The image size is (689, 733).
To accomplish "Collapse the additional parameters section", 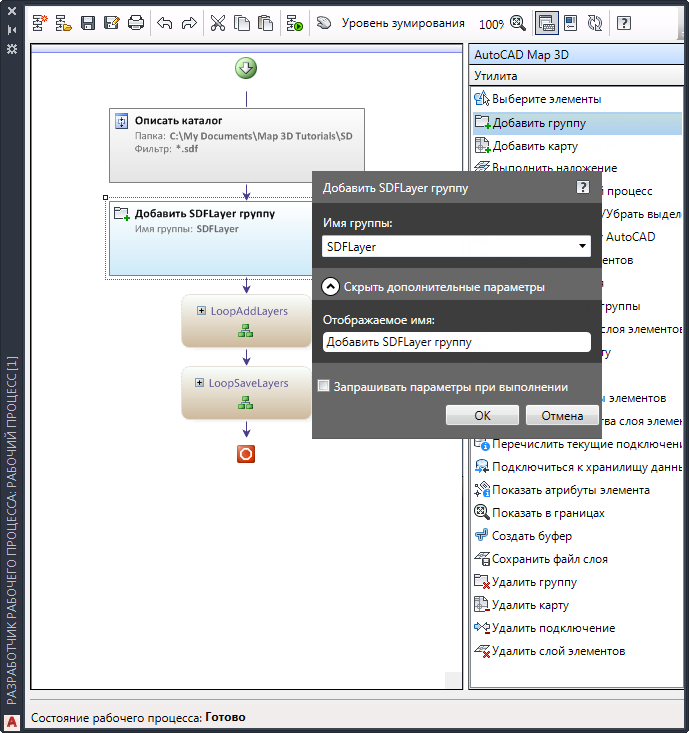I will point(330,287).
